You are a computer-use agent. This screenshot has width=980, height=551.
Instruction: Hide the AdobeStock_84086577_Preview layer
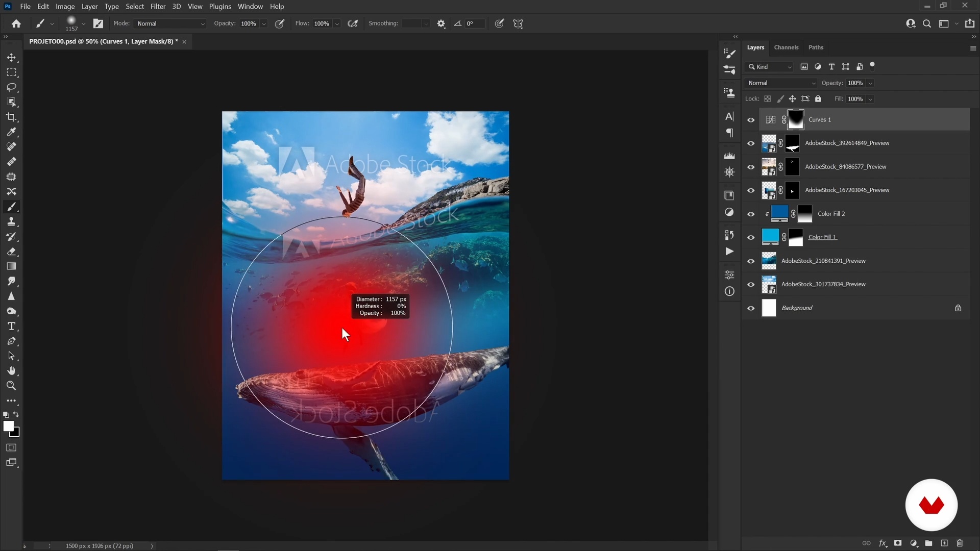[x=751, y=167]
